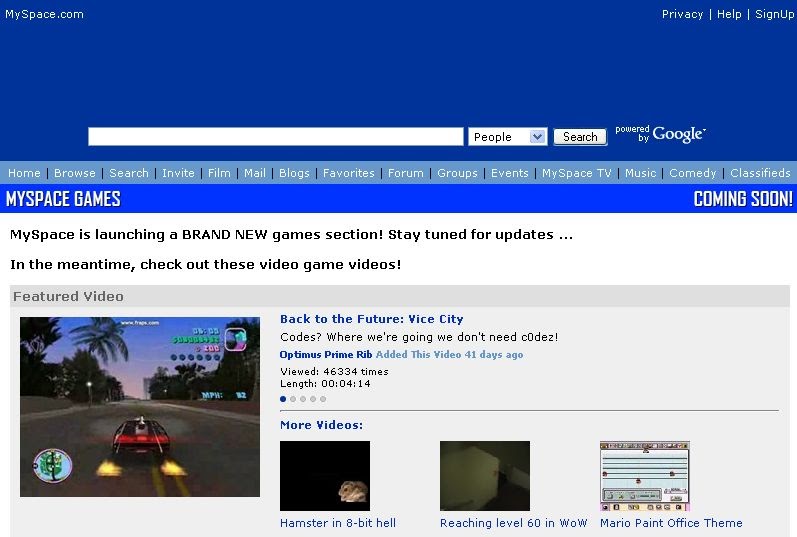Click the MySpace.com logo link
This screenshot has height=537, width=797.
(x=44, y=14)
